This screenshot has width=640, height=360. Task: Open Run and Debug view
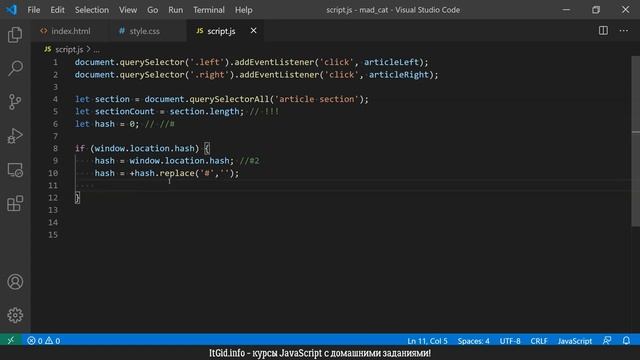[x=15, y=136]
